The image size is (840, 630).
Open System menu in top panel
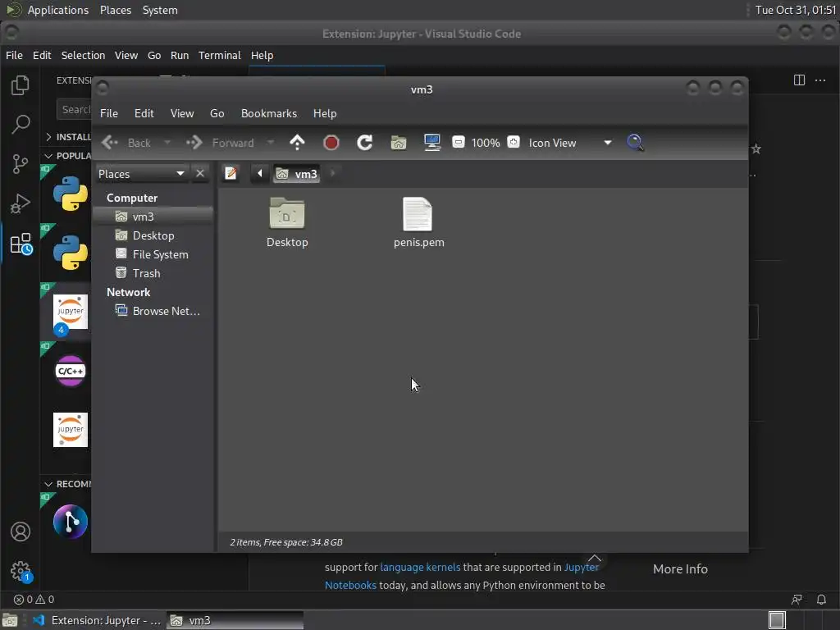tap(160, 10)
